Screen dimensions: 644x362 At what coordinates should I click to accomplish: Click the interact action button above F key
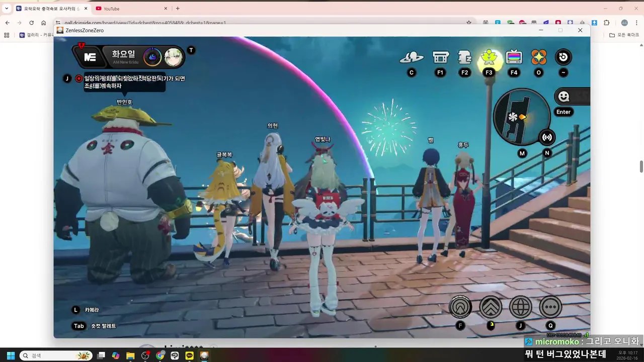[x=460, y=307]
